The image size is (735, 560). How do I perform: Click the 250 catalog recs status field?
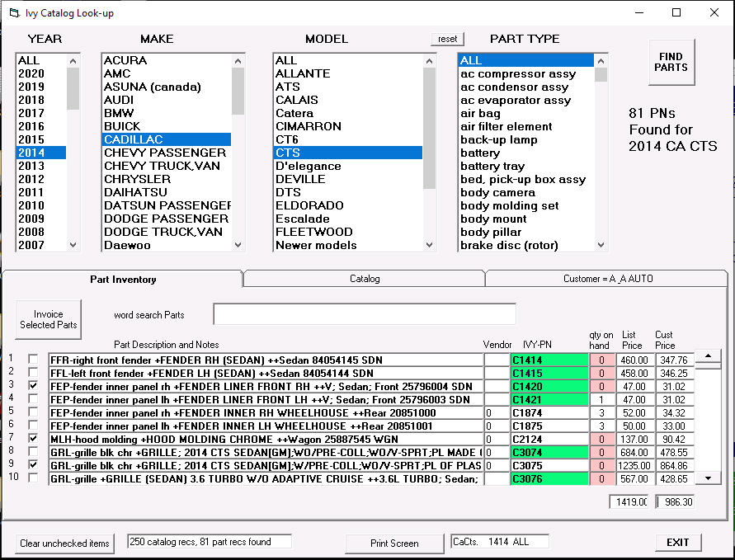pyautogui.click(x=209, y=542)
